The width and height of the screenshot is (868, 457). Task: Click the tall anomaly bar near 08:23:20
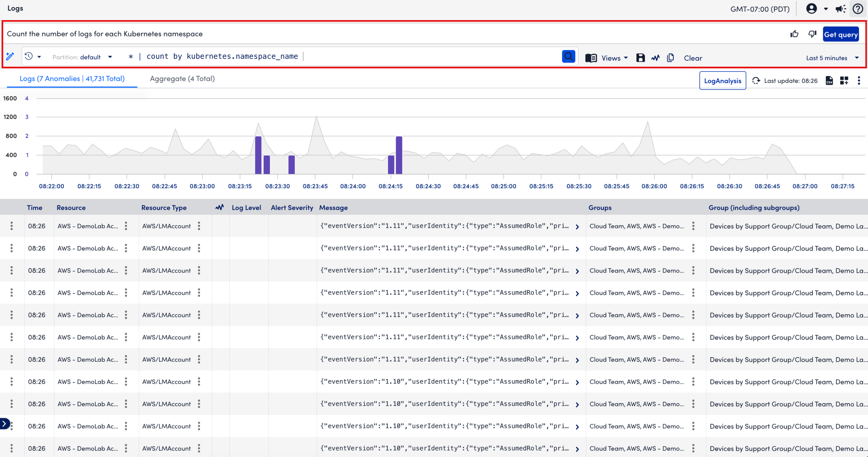pos(258,155)
